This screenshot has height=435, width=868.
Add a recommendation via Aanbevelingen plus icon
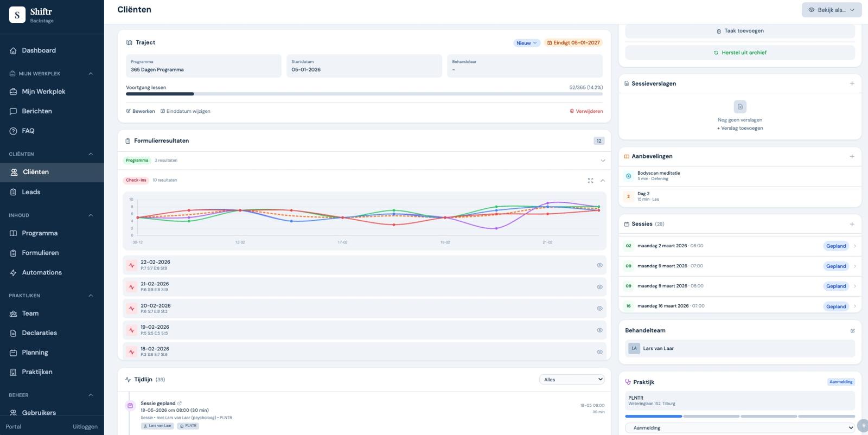(x=852, y=156)
